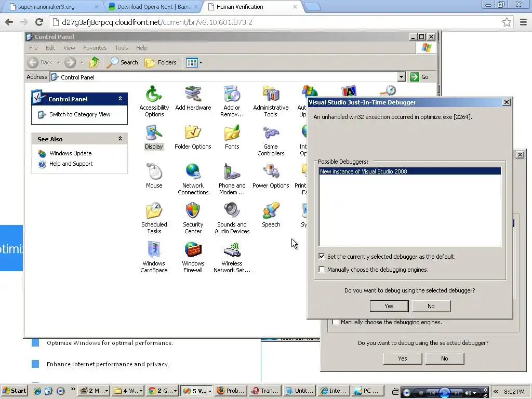This screenshot has height=399, width=532.
Task: Open Scheduled Tasks icon
Action: point(154,218)
